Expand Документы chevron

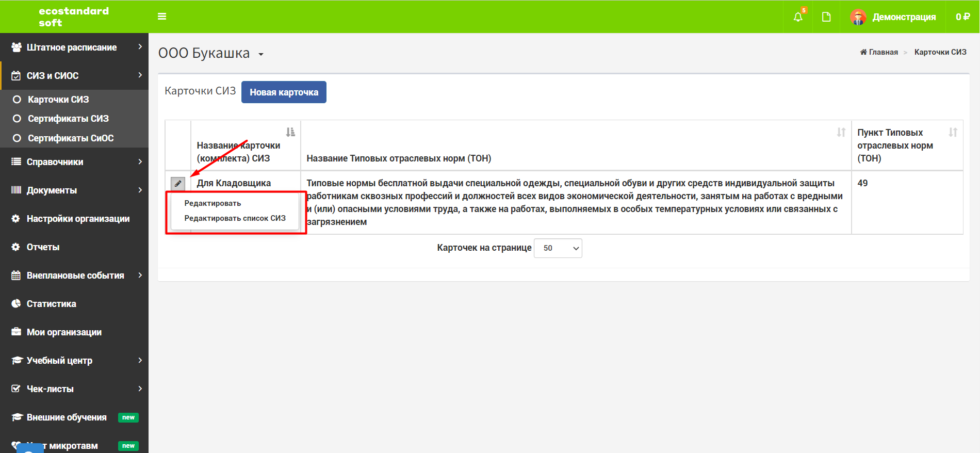coord(140,190)
